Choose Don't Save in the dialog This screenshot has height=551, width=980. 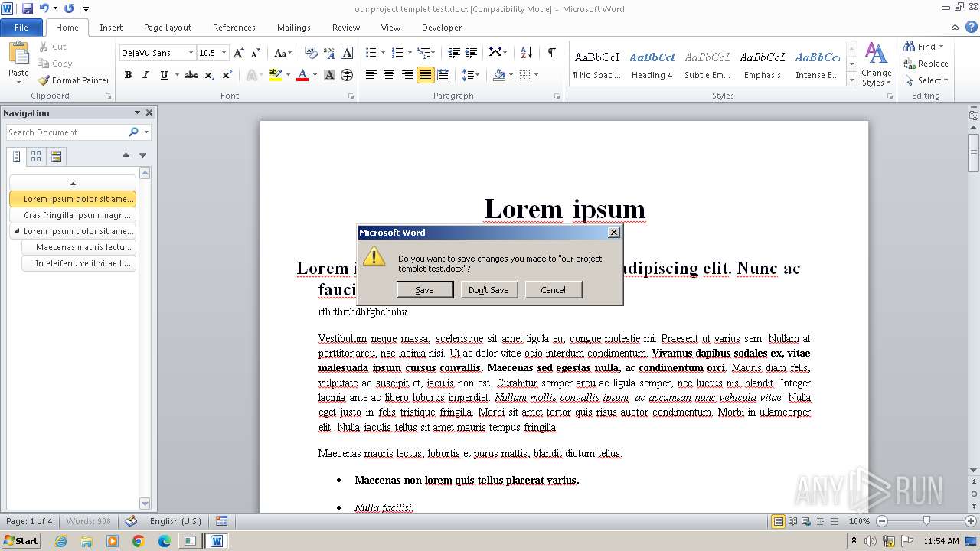tap(488, 290)
